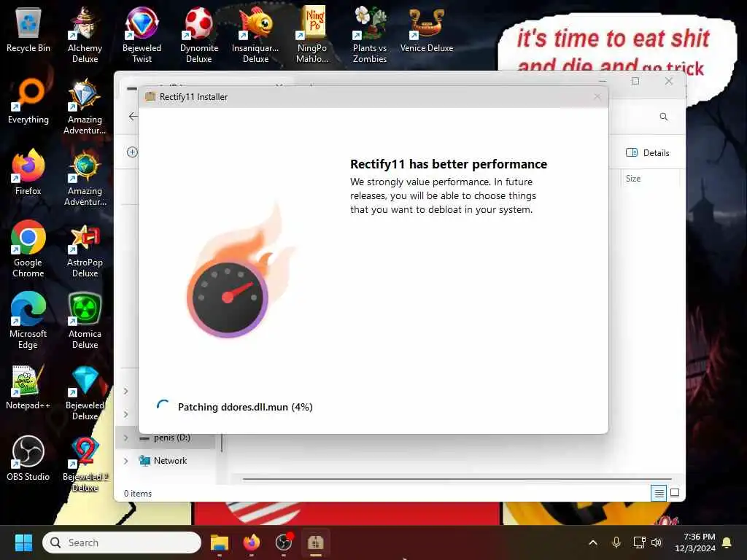The image size is (747, 560).
Task: Open the Everything search shortcut
Action: coord(28,101)
